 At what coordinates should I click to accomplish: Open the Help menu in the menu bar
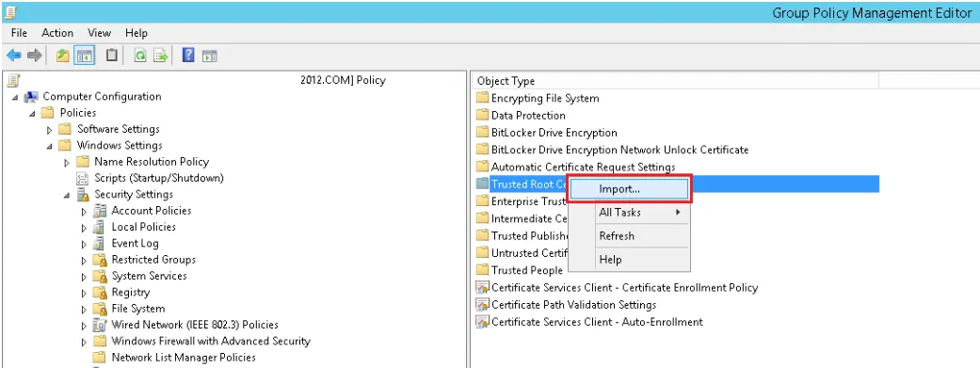(x=136, y=33)
